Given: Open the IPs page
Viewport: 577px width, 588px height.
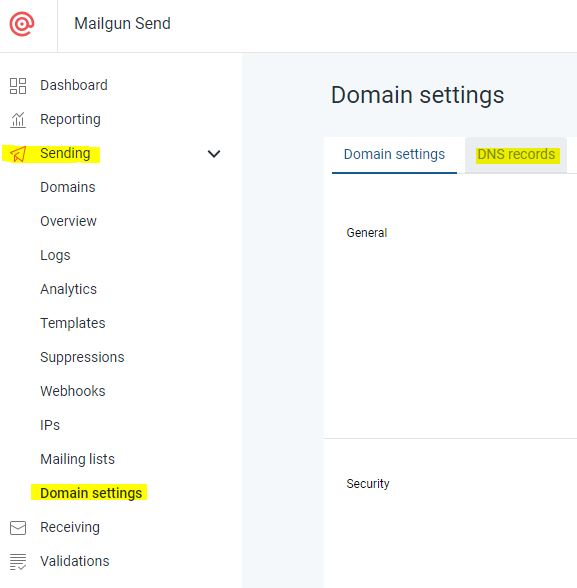Looking at the screenshot, I should [x=50, y=425].
